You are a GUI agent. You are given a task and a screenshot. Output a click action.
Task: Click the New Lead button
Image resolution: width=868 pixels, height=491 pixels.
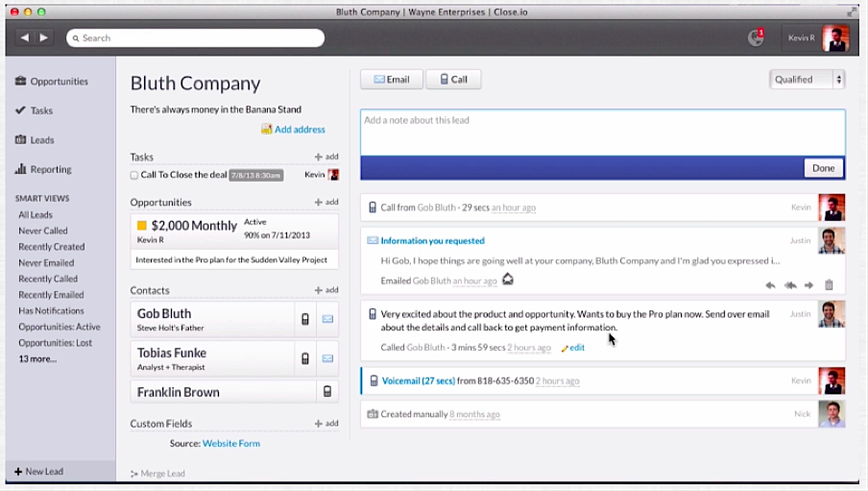point(38,472)
